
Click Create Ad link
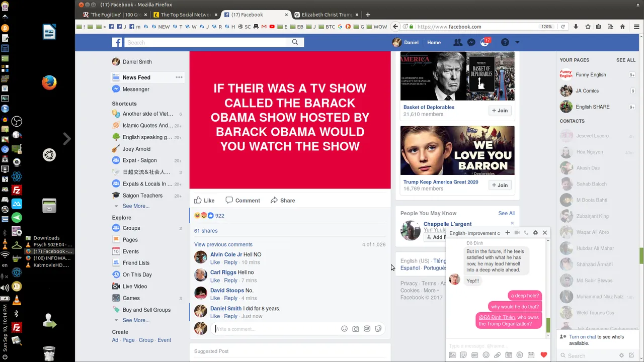point(115,340)
